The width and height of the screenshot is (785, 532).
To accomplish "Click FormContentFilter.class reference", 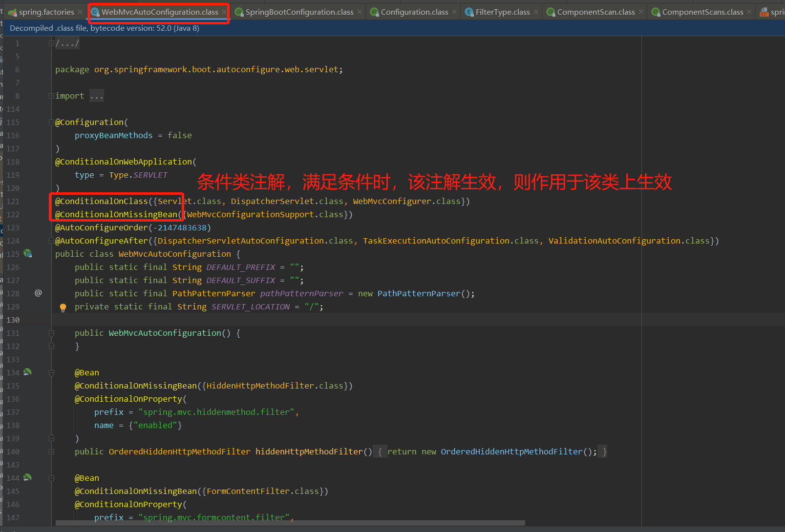I will tap(263, 491).
